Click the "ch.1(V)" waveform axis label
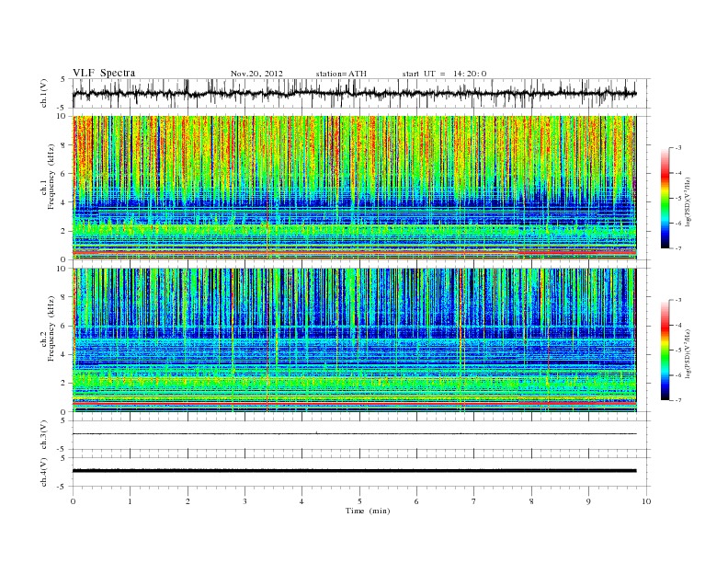This screenshot has width=728, height=563. click(x=44, y=93)
